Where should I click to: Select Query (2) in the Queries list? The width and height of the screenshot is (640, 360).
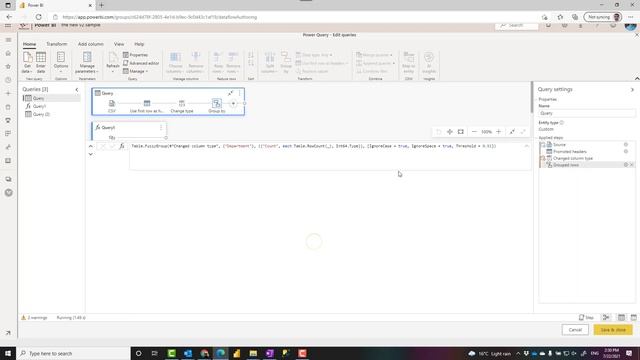coord(51,114)
